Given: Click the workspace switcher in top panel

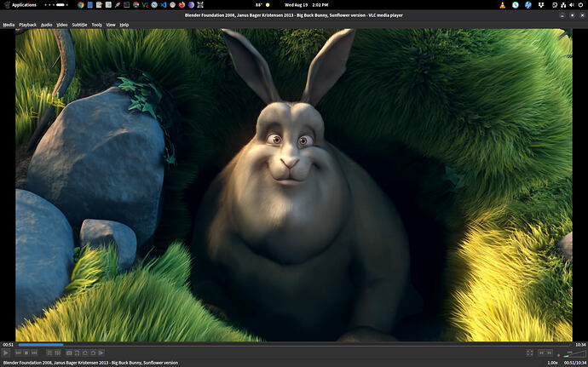Looking at the screenshot, I should (56, 5).
